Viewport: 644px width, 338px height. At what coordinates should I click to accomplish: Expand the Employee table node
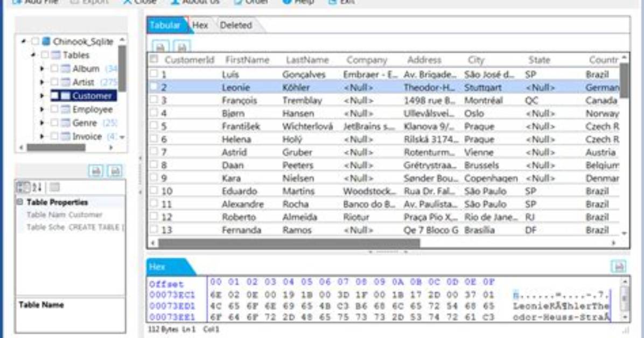[42, 109]
